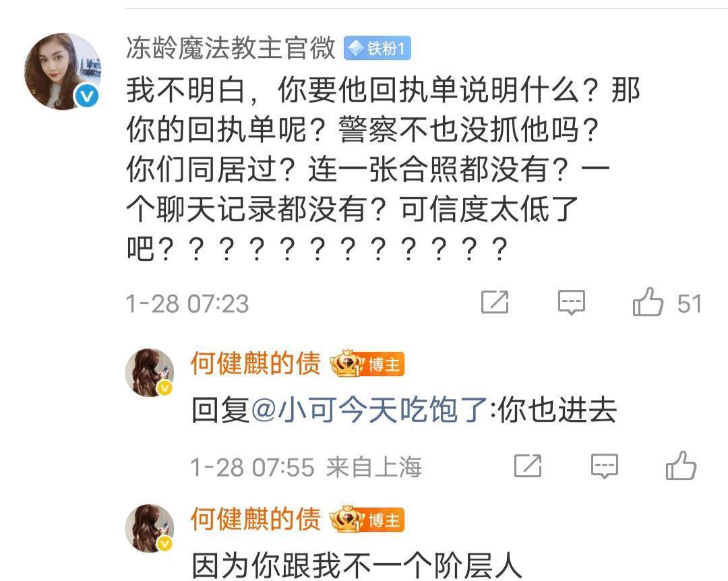
Task: Open username 冻龄魔法教主官微 profile
Action: pyautogui.click(x=231, y=48)
